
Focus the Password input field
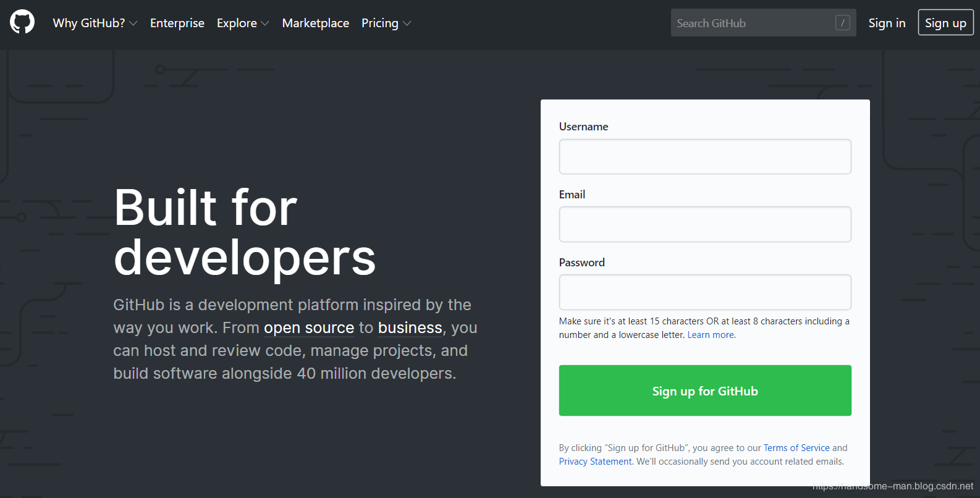705,292
